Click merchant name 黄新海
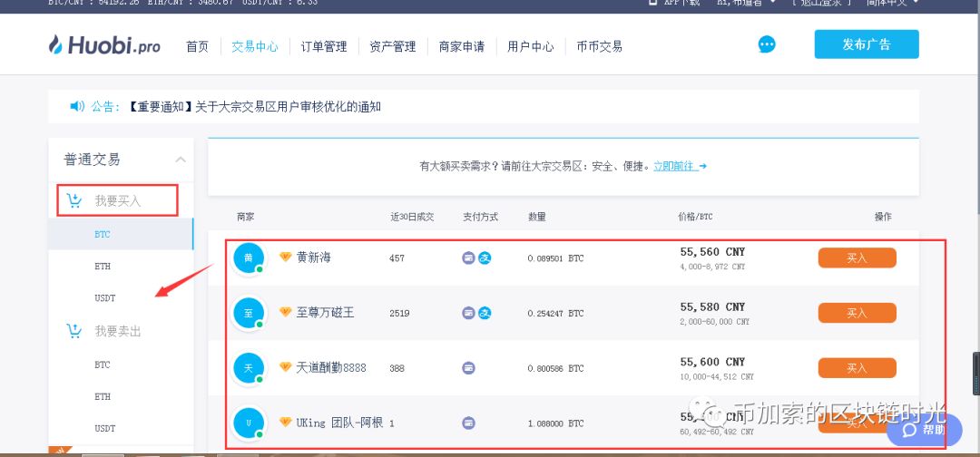Screen dimensions: 980x457 [314, 258]
